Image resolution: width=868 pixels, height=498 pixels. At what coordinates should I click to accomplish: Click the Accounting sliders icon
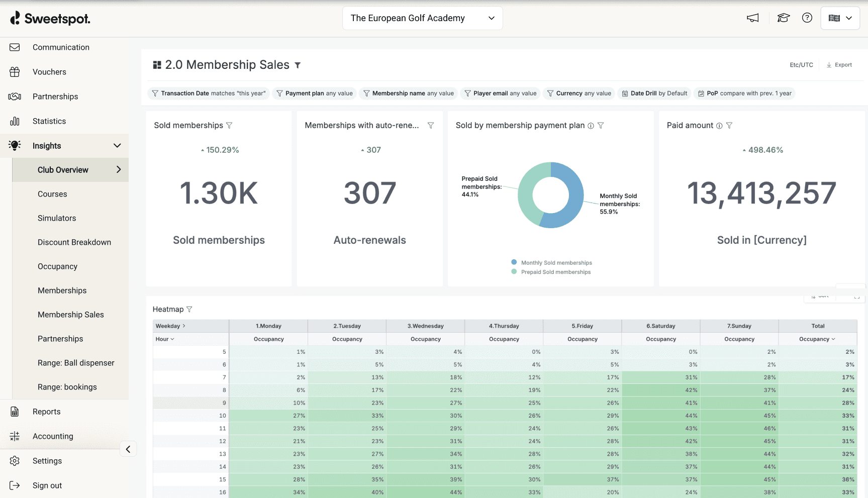tap(15, 436)
